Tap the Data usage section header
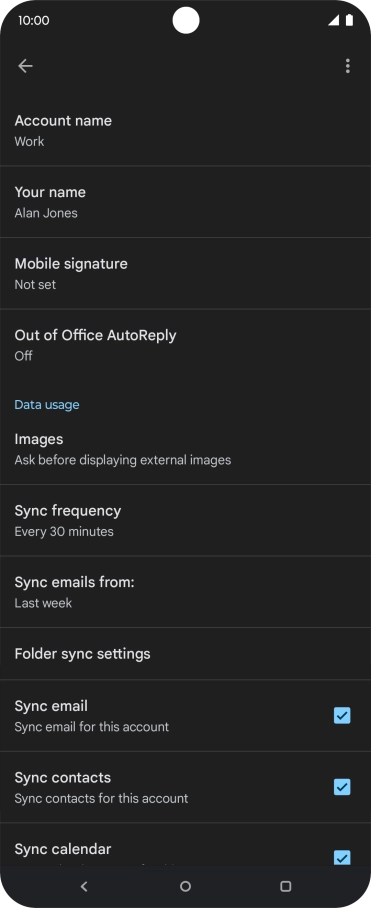The width and height of the screenshot is (371, 908). pyautogui.click(x=47, y=405)
